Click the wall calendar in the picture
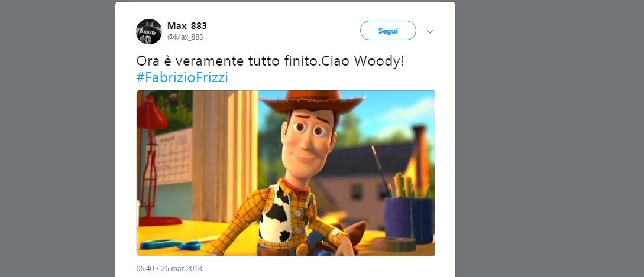644x277 pixels. (x=173, y=155)
